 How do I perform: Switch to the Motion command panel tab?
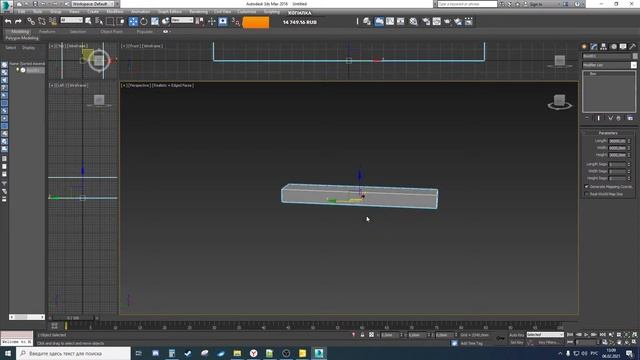click(x=613, y=47)
